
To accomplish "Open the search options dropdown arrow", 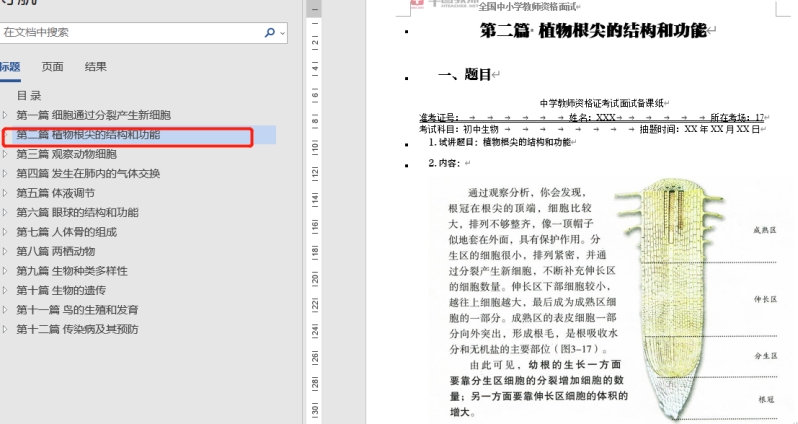I will pos(283,32).
